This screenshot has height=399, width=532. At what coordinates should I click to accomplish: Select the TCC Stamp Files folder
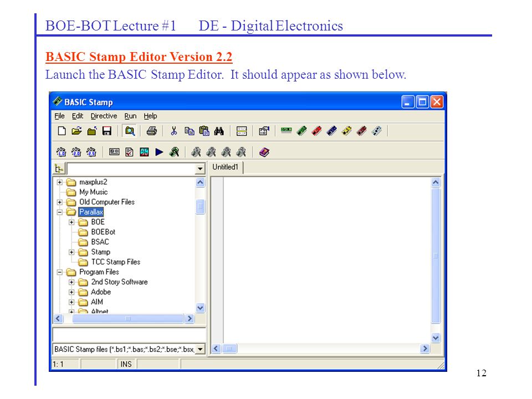116,262
